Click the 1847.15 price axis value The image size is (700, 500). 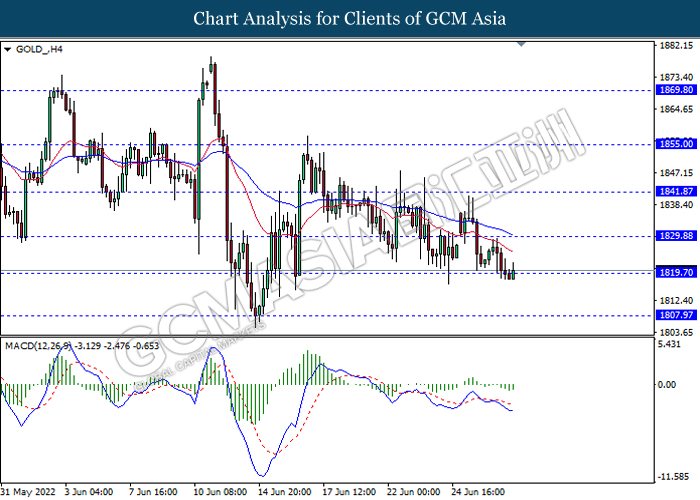click(676, 173)
